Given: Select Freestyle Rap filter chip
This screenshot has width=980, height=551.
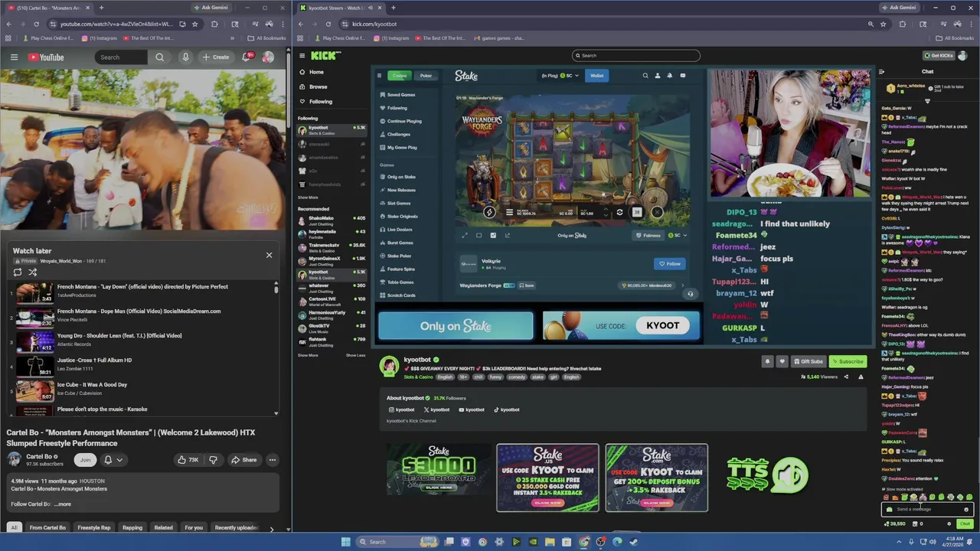Looking at the screenshot, I should click(94, 527).
